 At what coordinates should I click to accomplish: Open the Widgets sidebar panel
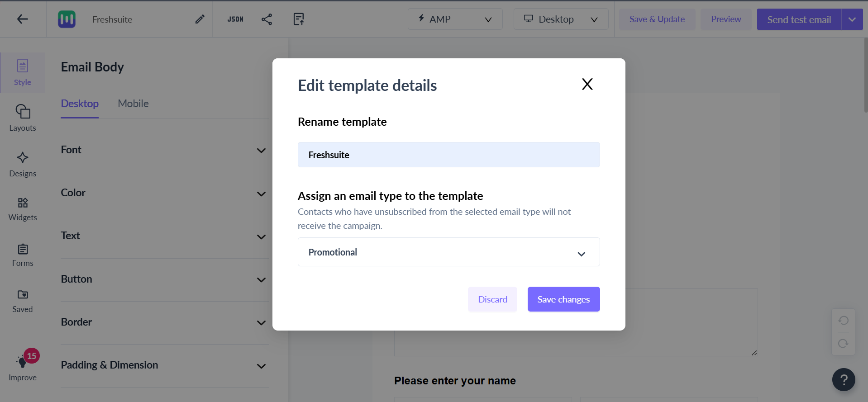tap(23, 209)
